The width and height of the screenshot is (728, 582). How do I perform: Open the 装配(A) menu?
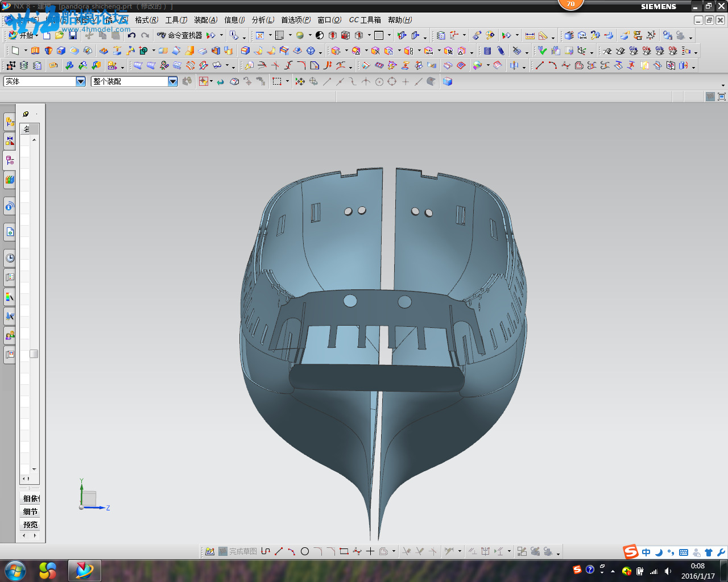coord(206,20)
